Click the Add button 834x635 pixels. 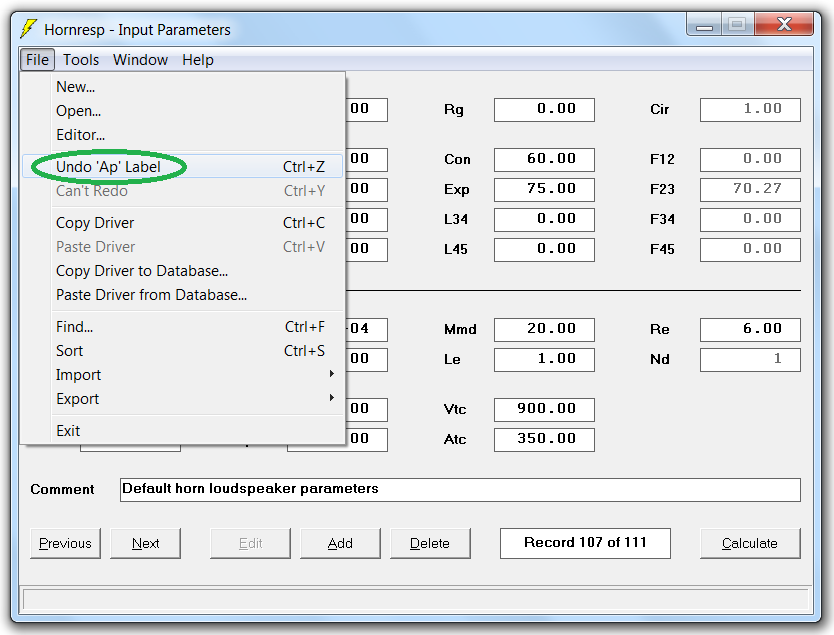click(x=340, y=543)
